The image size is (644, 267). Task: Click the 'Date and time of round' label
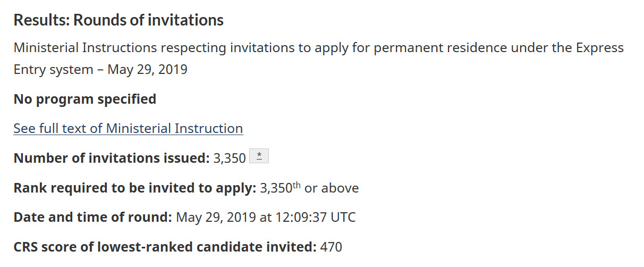[92, 217]
